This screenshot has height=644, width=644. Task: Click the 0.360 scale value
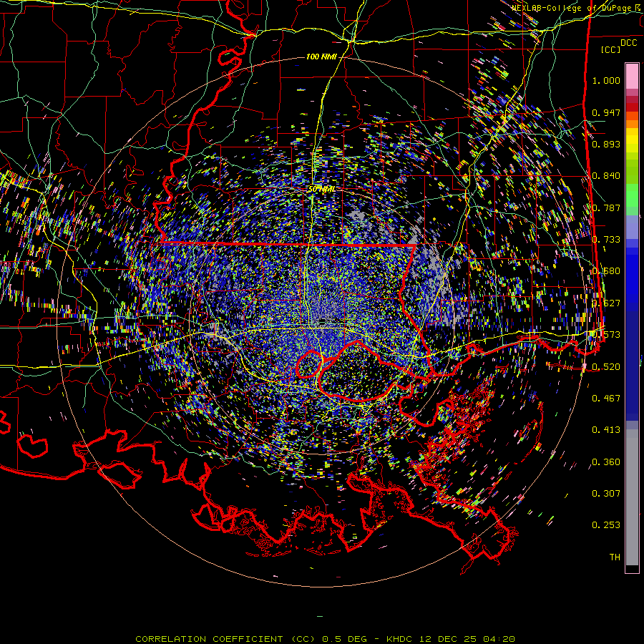(x=606, y=462)
